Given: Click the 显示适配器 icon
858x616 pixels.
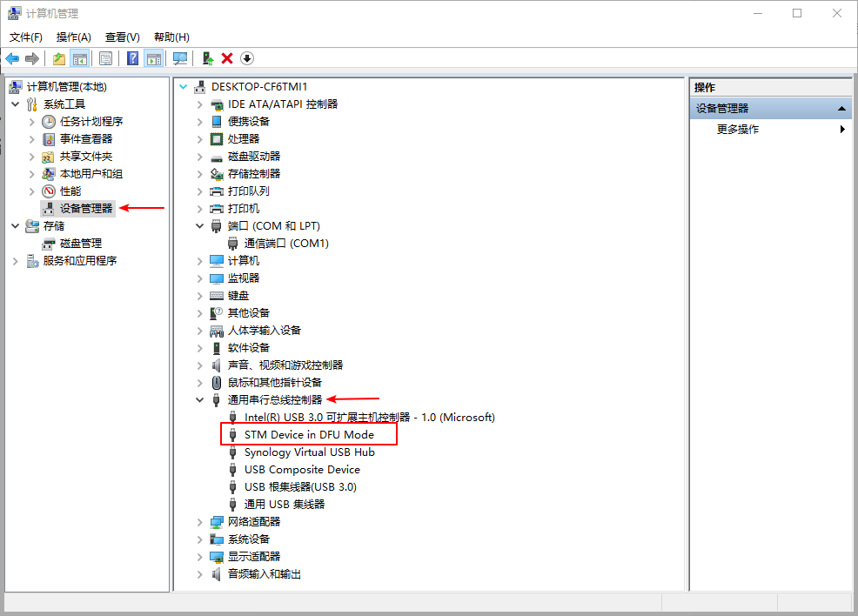Looking at the screenshot, I should [x=217, y=557].
